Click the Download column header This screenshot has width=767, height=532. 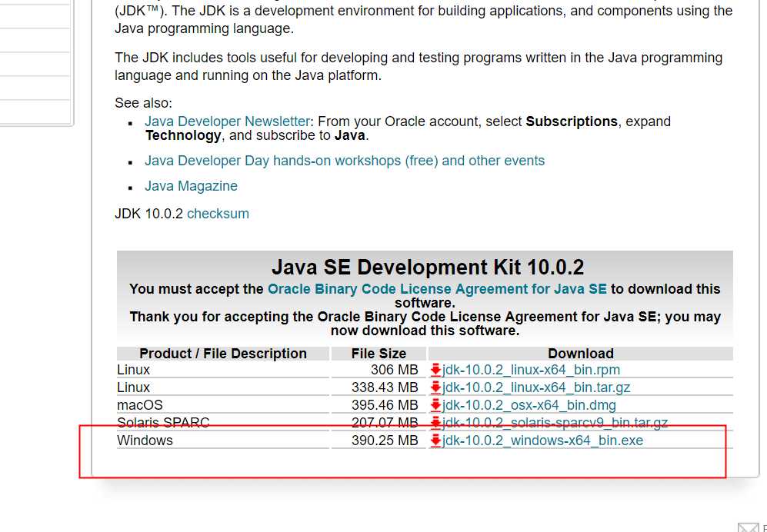point(581,354)
